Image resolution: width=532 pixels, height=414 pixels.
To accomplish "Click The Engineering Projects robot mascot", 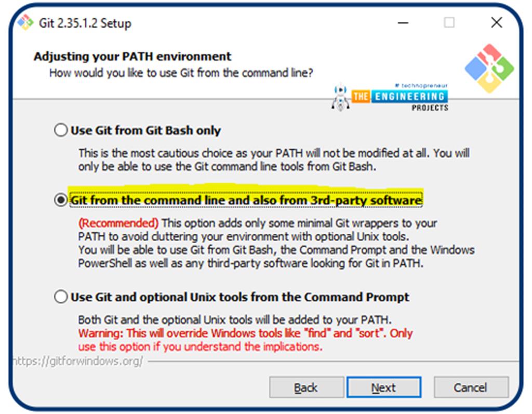I will click(x=340, y=97).
